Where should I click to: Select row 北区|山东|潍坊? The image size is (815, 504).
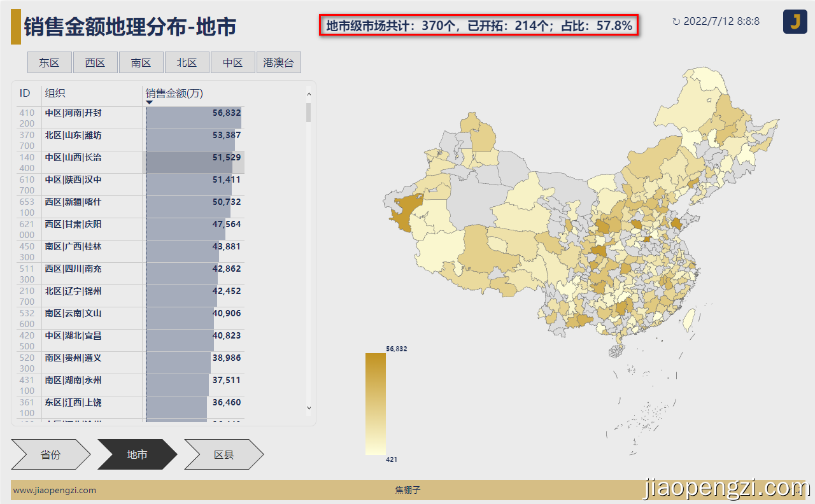pyautogui.click(x=131, y=140)
